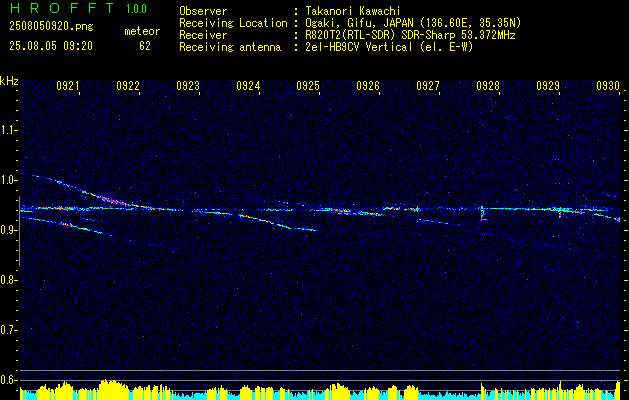The height and width of the screenshot is (400, 629).
Task: Click frequency axis label 0.7
Action: point(8,330)
